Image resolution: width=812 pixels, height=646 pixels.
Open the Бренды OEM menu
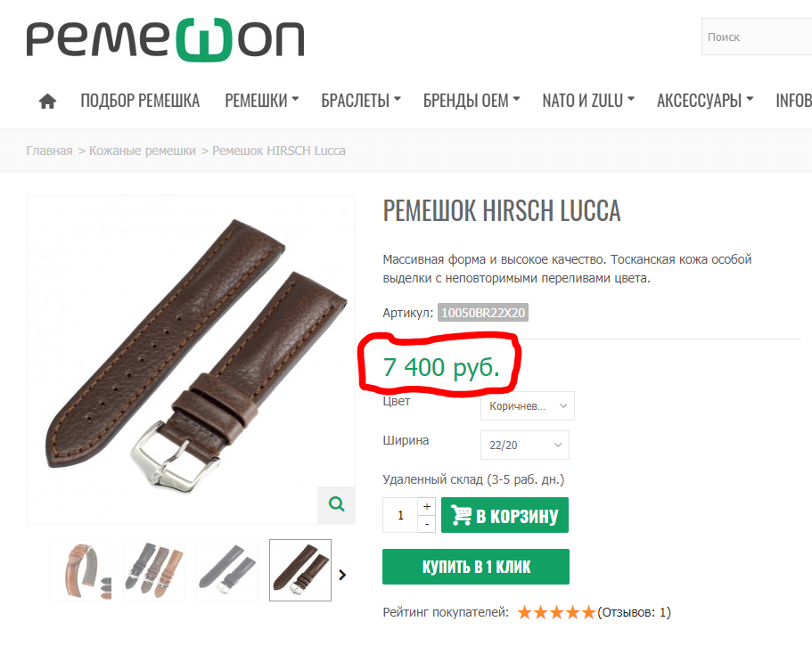(472, 101)
